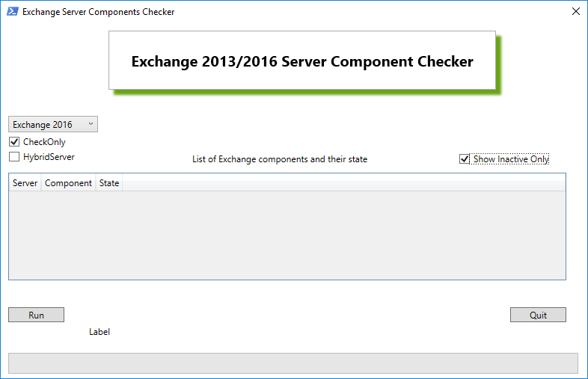Click the Exchange 2013/2016 Server Component Checker banner

pyautogui.click(x=302, y=61)
